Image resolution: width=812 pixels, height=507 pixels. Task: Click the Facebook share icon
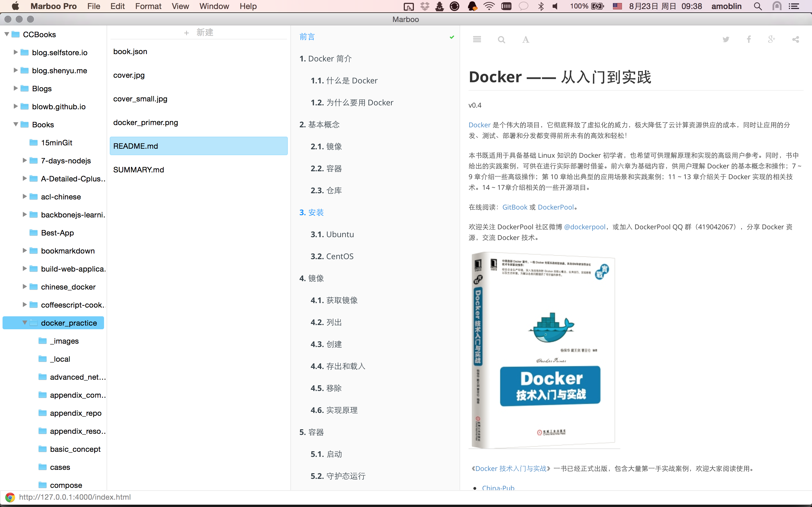(749, 40)
